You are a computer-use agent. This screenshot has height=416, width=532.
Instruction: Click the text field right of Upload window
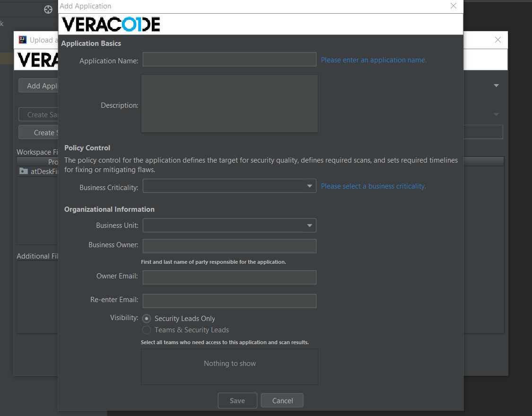[483, 132]
